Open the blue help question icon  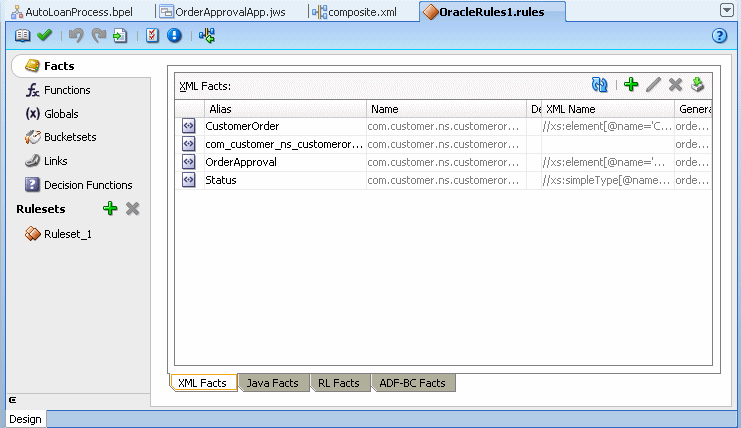[x=719, y=35]
